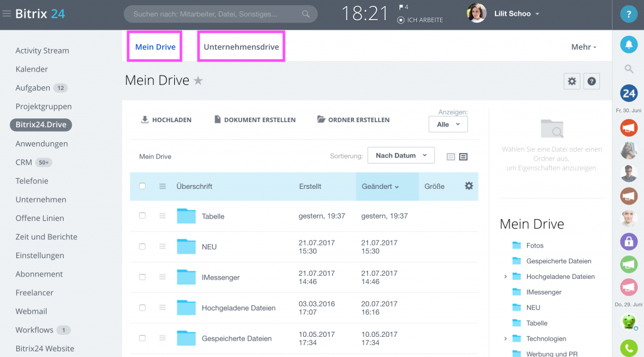
Task: Open row menu icon for Gespeicherte Dateien
Action: (x=163, y=338)
